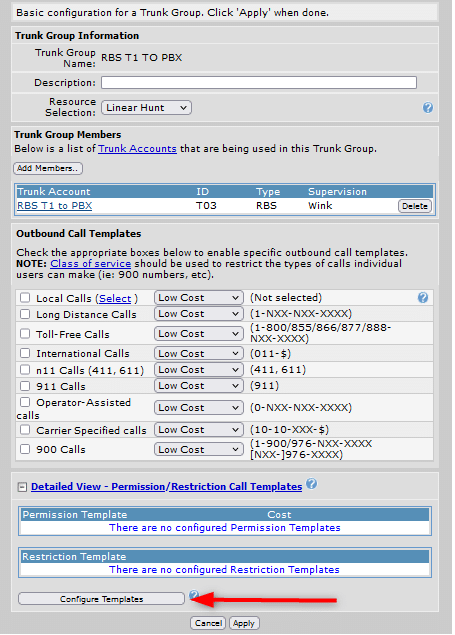
Task: Open Operator-Assisted calls cost dropdown
Action: point(198,407)
